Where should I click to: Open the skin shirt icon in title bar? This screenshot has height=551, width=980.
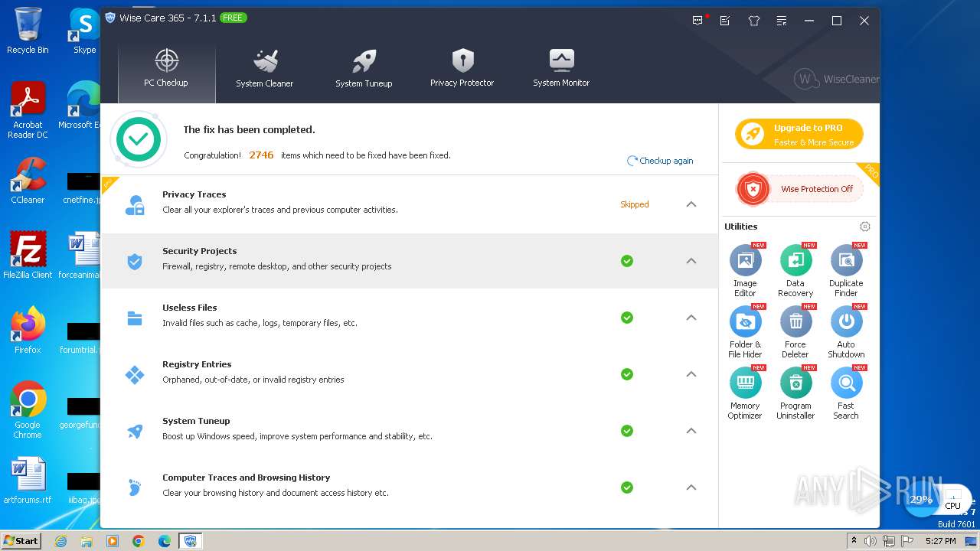tap(754, 21)
